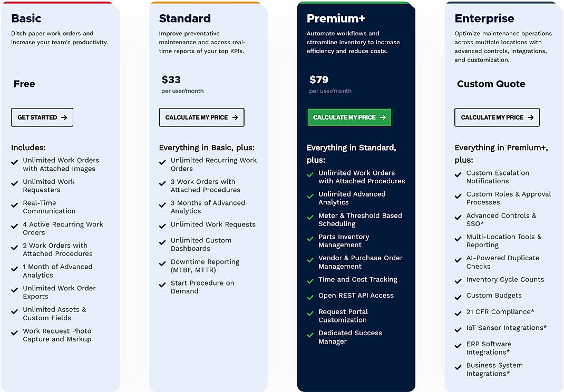Click the AI-Powered Duplicate Checks feature text
564x392 pixels.
(503, 262)
